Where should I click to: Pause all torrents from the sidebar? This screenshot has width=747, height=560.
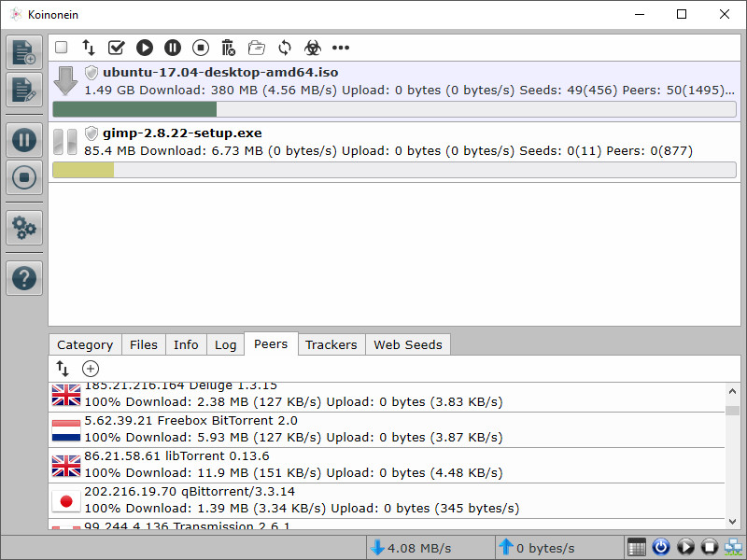24,140
